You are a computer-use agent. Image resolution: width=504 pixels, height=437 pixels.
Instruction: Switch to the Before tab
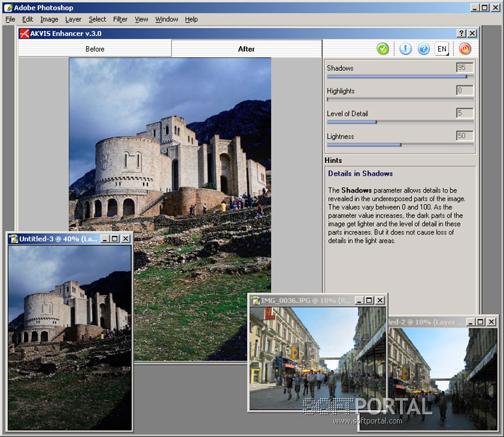[x=95, y=49]
